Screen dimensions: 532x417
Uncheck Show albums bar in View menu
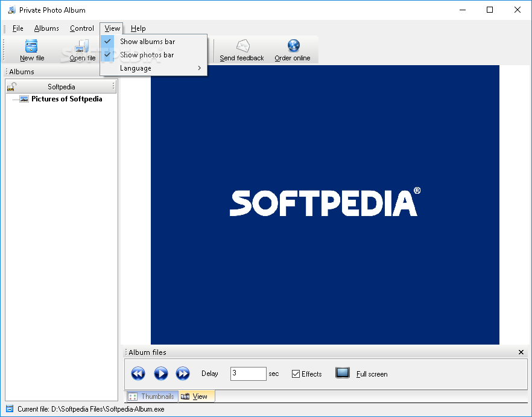point(154,42)
